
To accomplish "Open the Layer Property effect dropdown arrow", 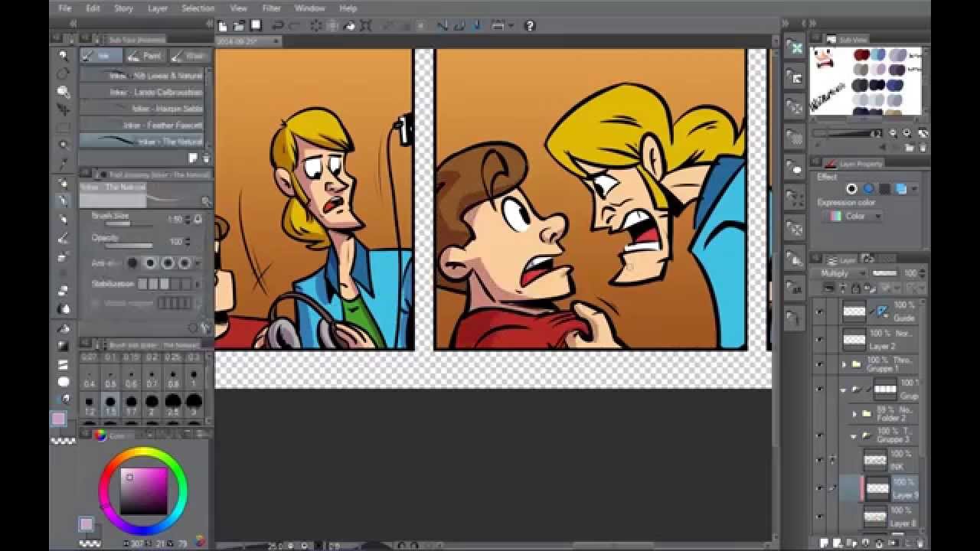I will (x=914, y=189).
